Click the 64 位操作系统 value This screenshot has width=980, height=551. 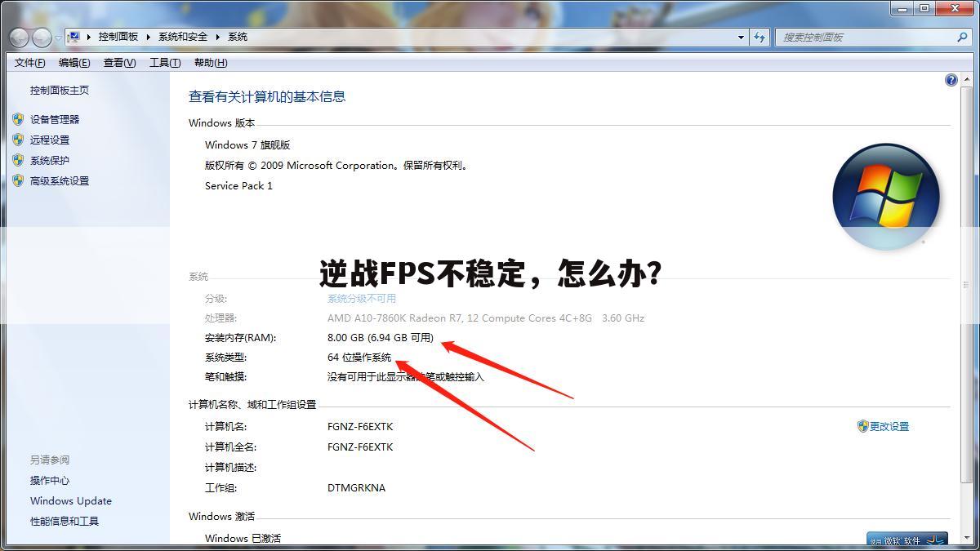click(359, 358)
